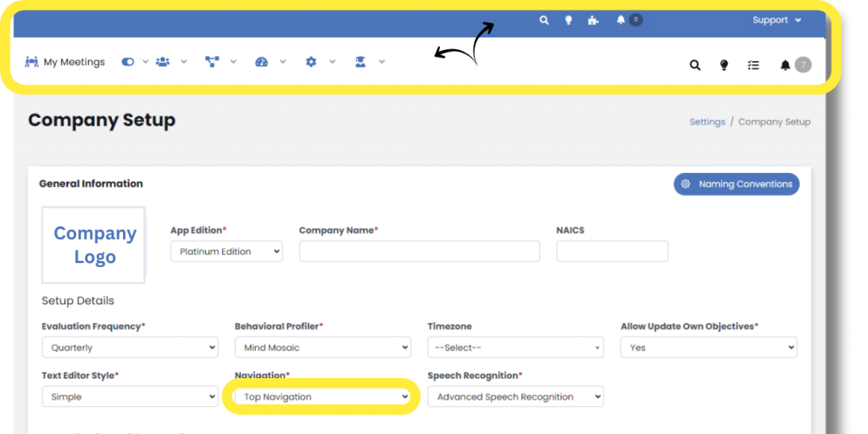Screen dimensions: 868x434
Task: Open the checklist tasks icon
Action: click(753, 65)
